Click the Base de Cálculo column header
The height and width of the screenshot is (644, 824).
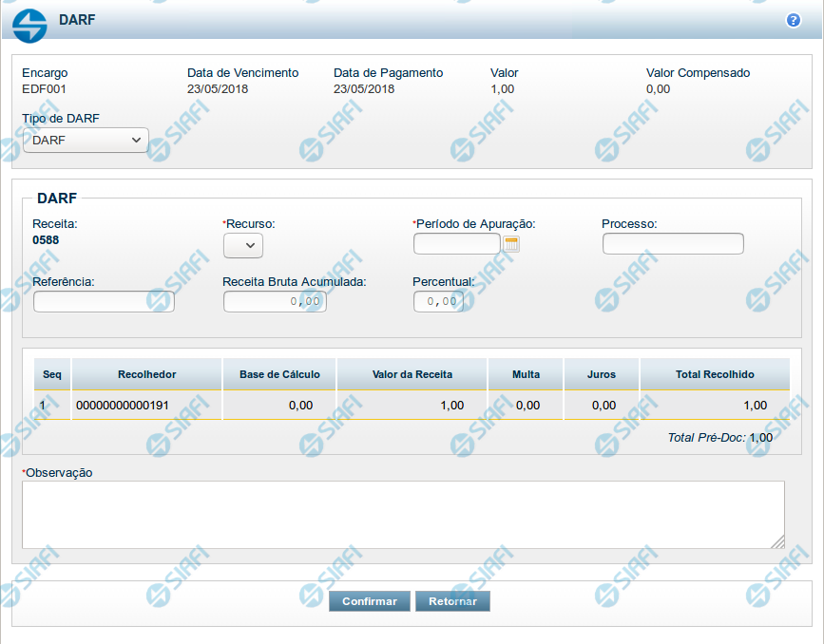[278, 374]
